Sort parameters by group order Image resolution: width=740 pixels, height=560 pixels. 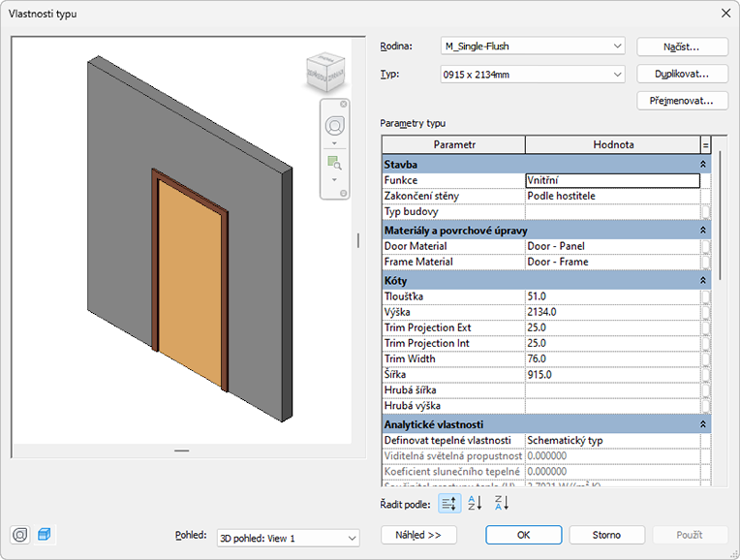449,504
